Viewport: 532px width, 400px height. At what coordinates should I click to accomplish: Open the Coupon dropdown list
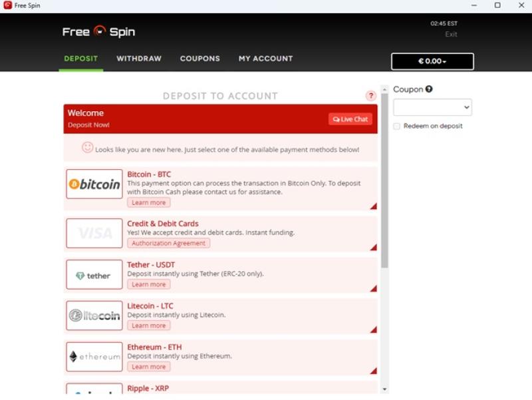[432, 107]
